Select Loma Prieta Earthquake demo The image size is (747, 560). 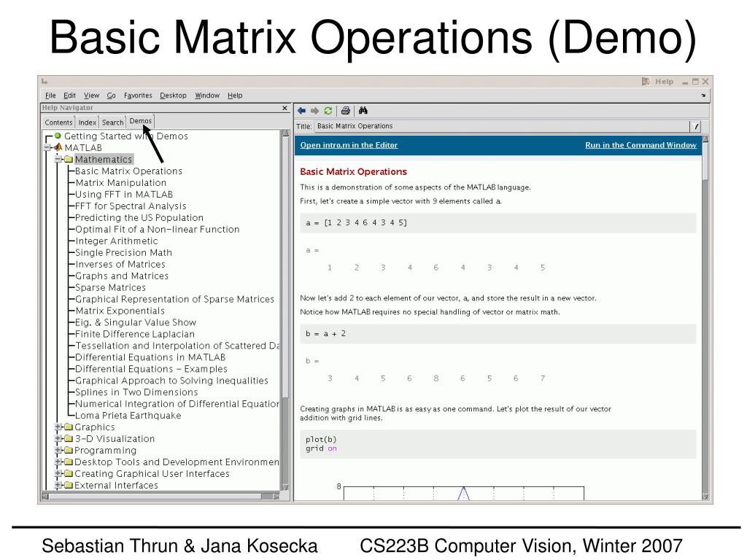[128, 415]
